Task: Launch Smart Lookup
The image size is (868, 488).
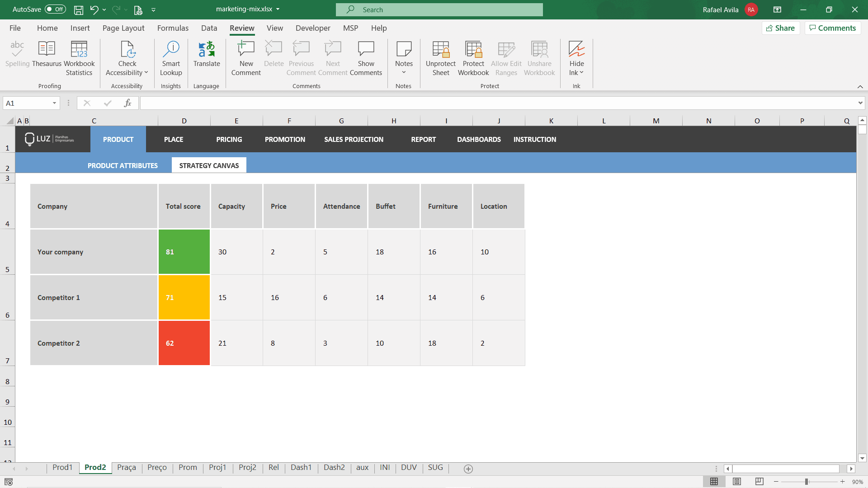Action: tap(170, 58)
